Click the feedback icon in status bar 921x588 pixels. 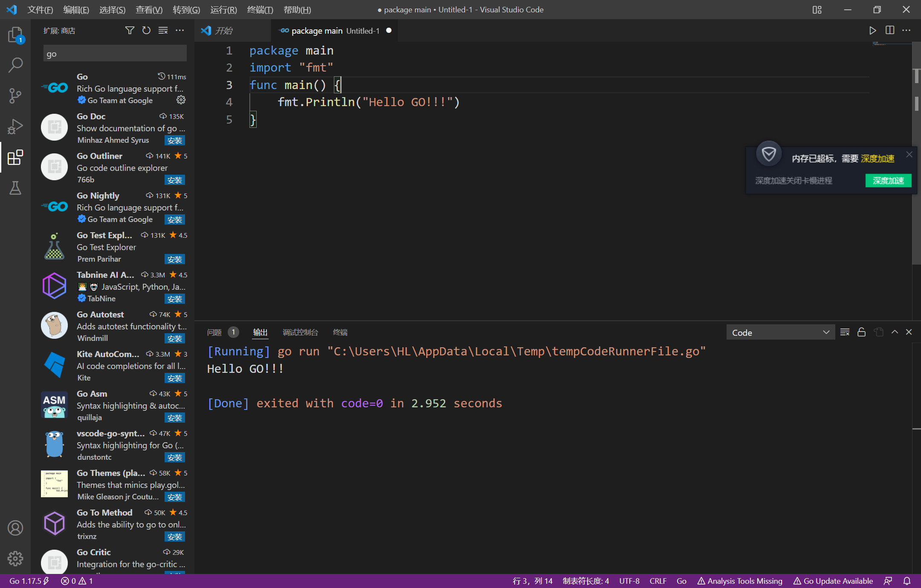(888, 581)
